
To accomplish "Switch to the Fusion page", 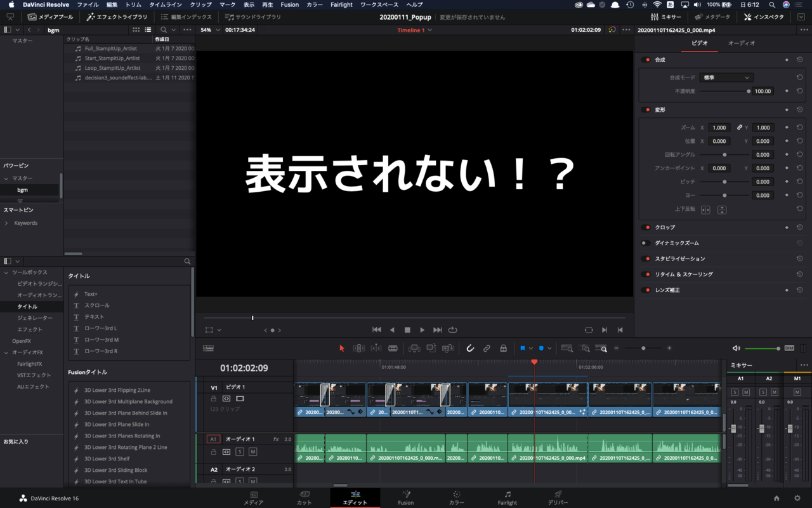I will [x=406, y=498].
